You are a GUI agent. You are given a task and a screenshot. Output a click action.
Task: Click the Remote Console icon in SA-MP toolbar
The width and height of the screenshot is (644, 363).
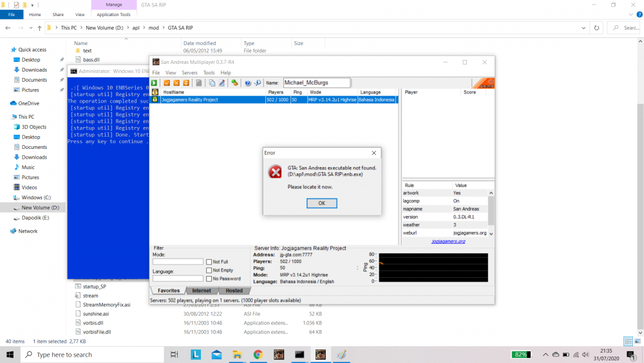234,83
